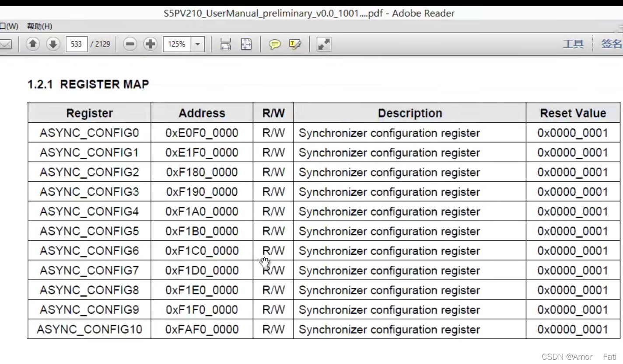Select the fit-width scrolling mode icon
623x364 pixels.
(x=225, y=44)
